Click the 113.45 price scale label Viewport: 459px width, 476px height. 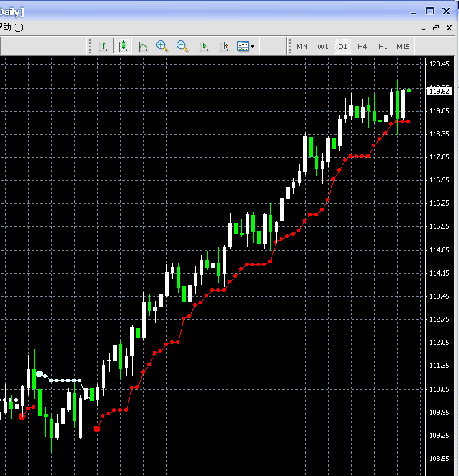[439, 296]
